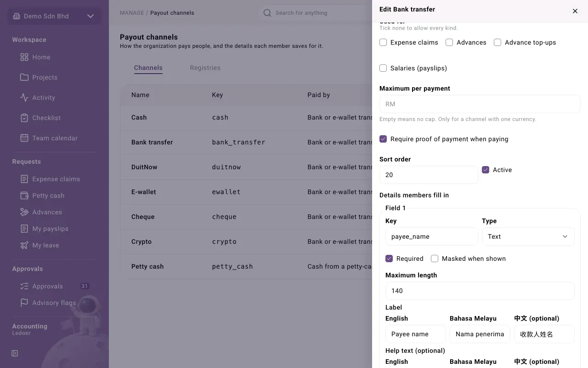Tick the Advances checkbox in panel
588x368 pixels.
(x=449, y=42)
